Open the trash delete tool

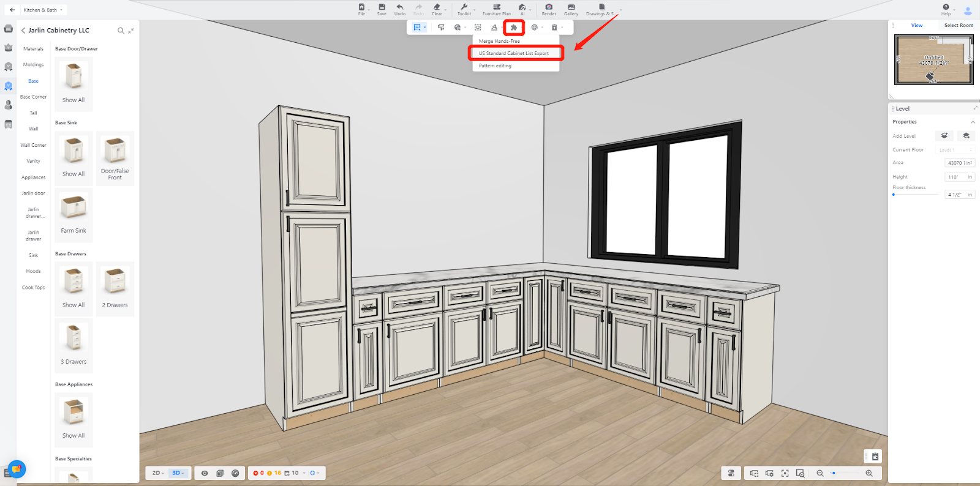(554, 28)
